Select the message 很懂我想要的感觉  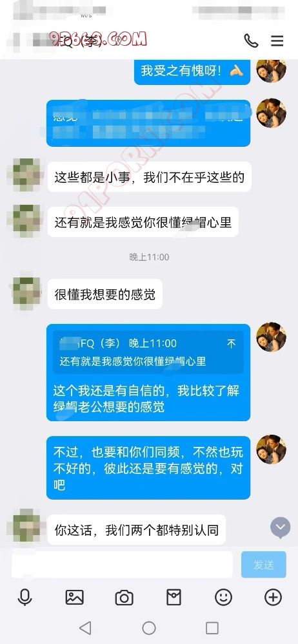click(105, 294)
